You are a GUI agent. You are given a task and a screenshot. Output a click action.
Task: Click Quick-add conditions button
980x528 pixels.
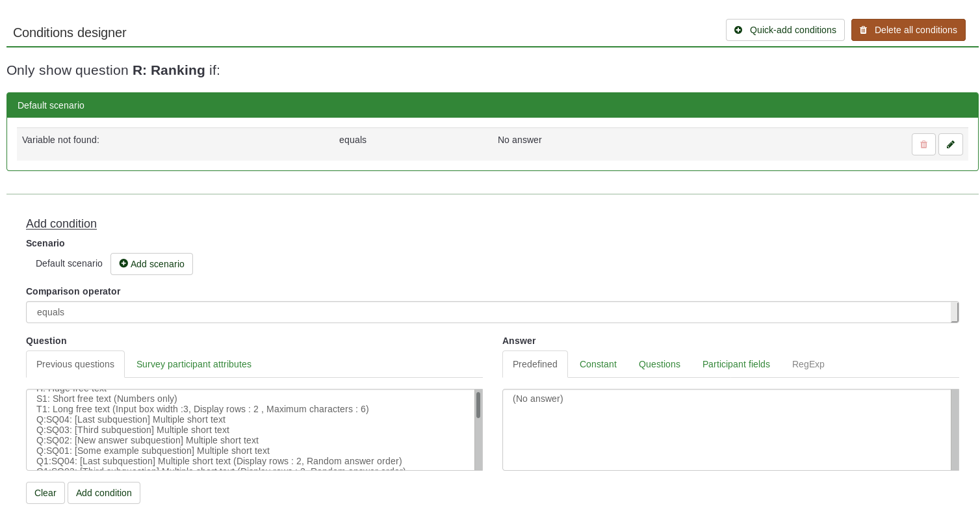point(785,30)
